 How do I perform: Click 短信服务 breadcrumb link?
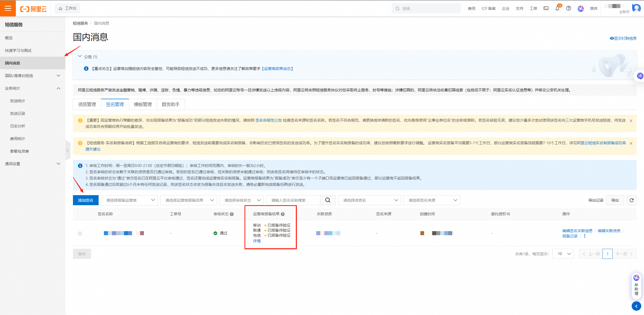[x=80, y=23]
